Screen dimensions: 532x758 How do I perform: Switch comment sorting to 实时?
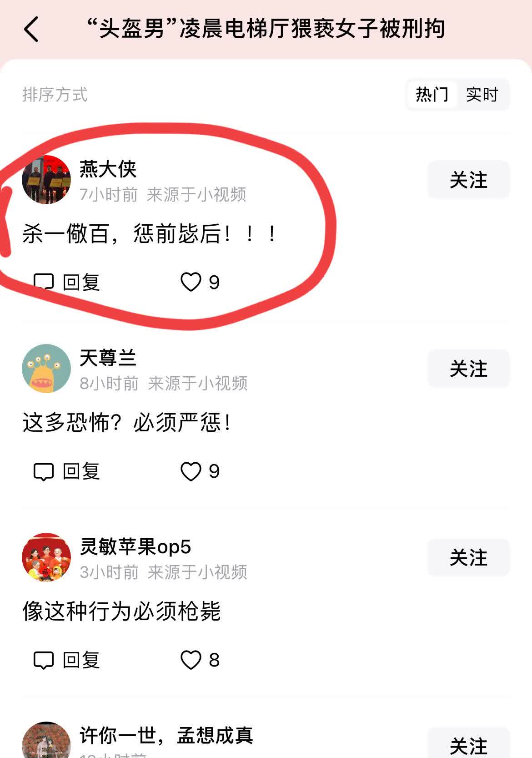(482, 95)
